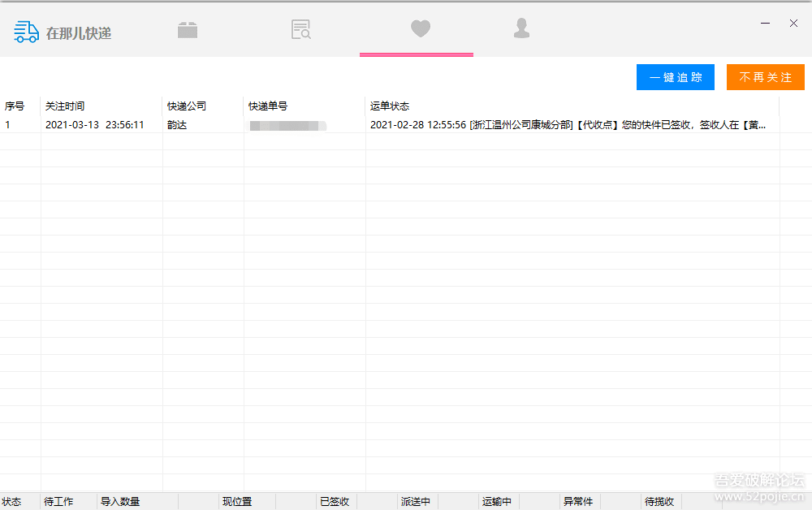This screenshot has width=812, height=510.
Task: Open the package box icon in top navigation
Action: pos(188,29)
